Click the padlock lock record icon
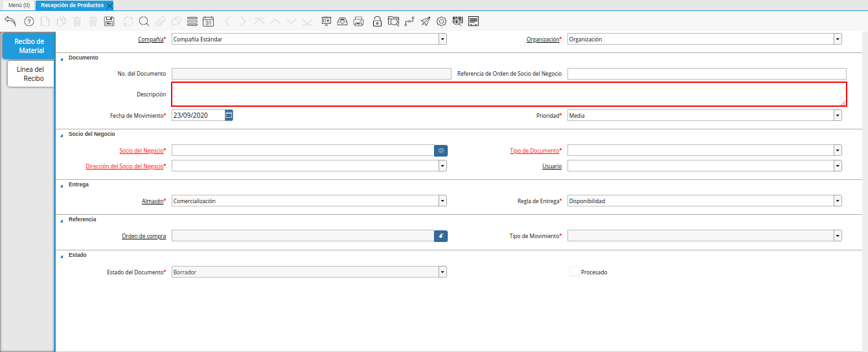Screen dimensions: 868x352 pyautogui.click(x=377, y=21)
